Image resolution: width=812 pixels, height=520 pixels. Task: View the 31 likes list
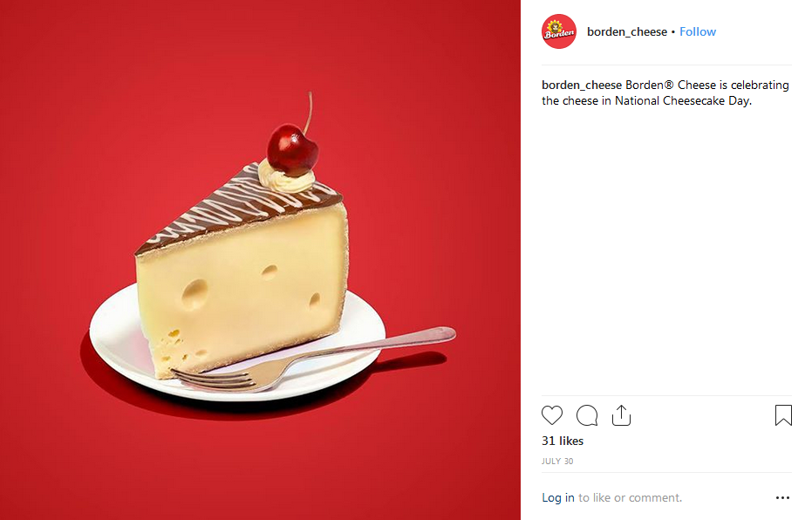pos(563,441)
